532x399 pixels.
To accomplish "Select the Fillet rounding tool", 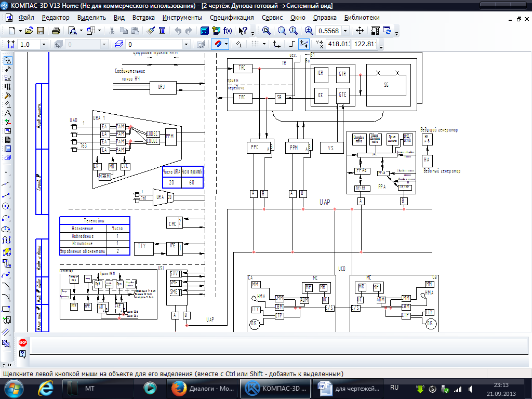I will tap(6, 298).
